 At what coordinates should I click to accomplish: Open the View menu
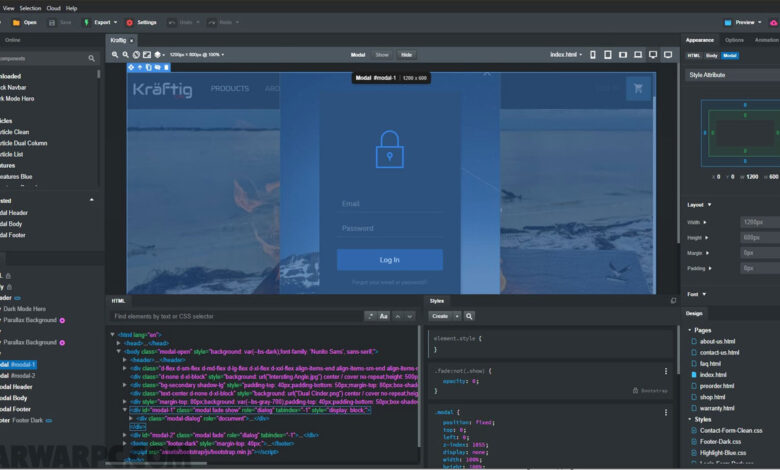[x=8, y=8]
